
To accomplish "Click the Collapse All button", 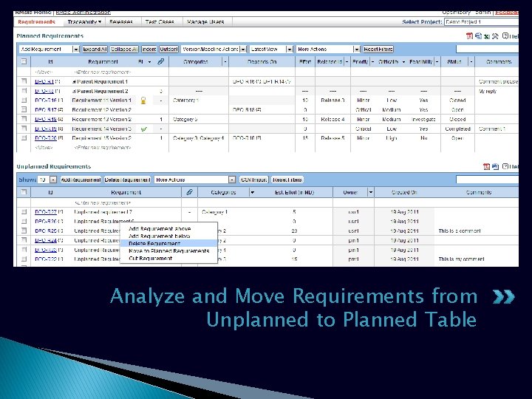I will click(124, 50).
